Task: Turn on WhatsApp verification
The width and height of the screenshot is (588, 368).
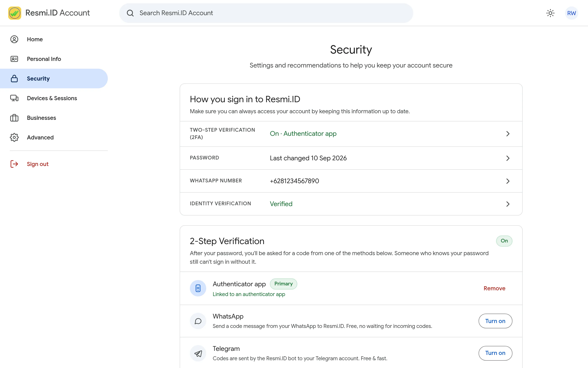Action: point(496,321)
